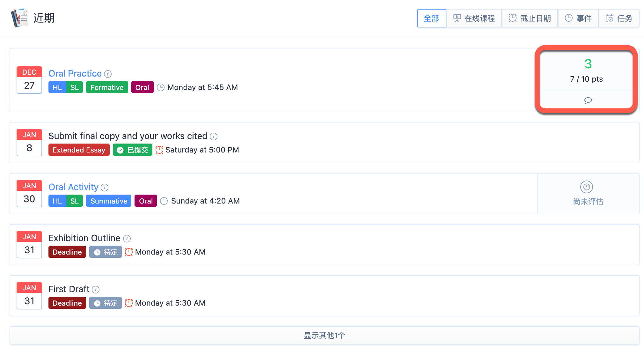The height and width of the screenshot is (349, 644).
Task: Open info icon next to Oral Practice
Action: point(108,74)
